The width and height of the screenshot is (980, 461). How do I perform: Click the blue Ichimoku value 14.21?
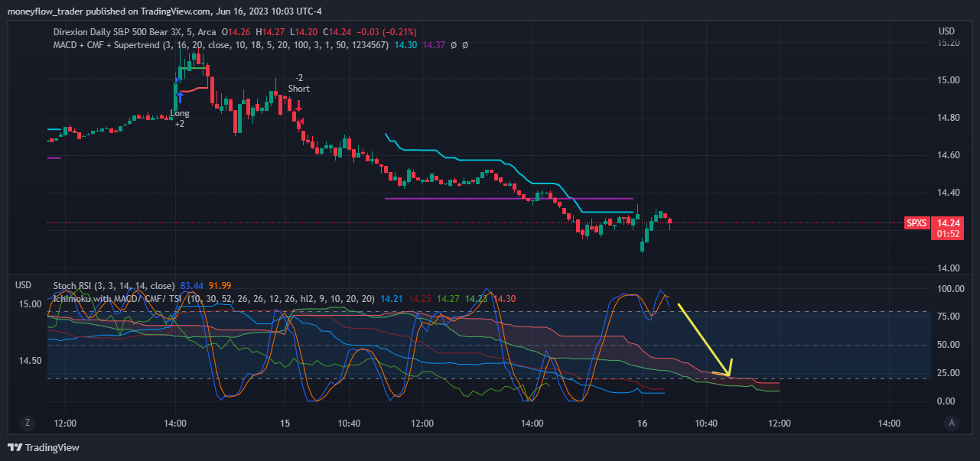click(x=392, y=299)
